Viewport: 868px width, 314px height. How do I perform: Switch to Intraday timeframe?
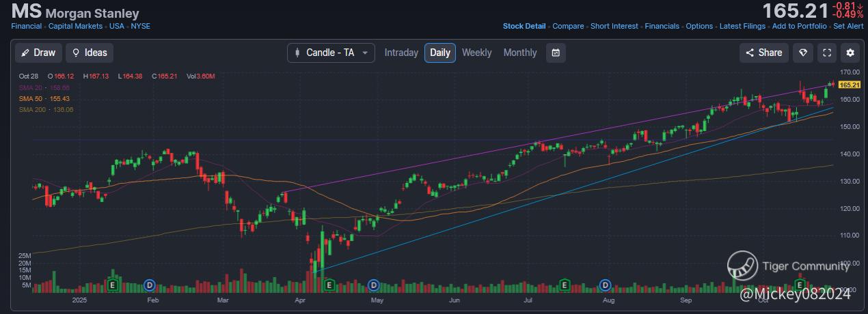401,53
